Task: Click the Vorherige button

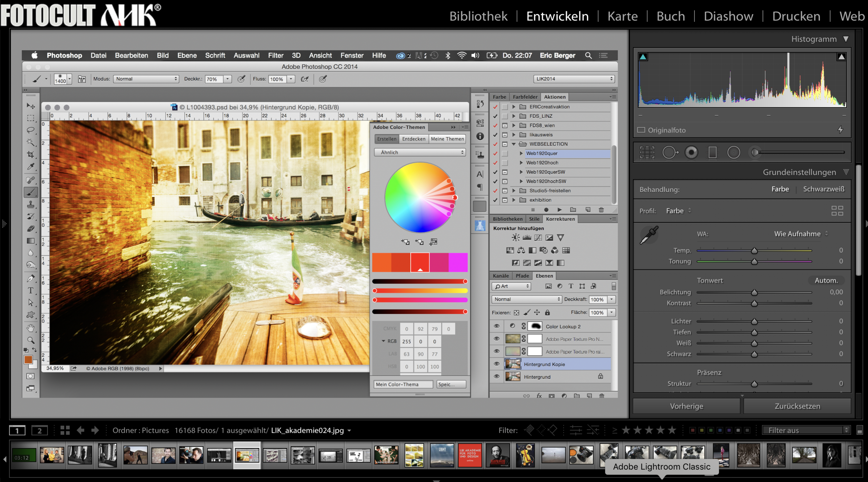Action: click(x=686, y=406)
